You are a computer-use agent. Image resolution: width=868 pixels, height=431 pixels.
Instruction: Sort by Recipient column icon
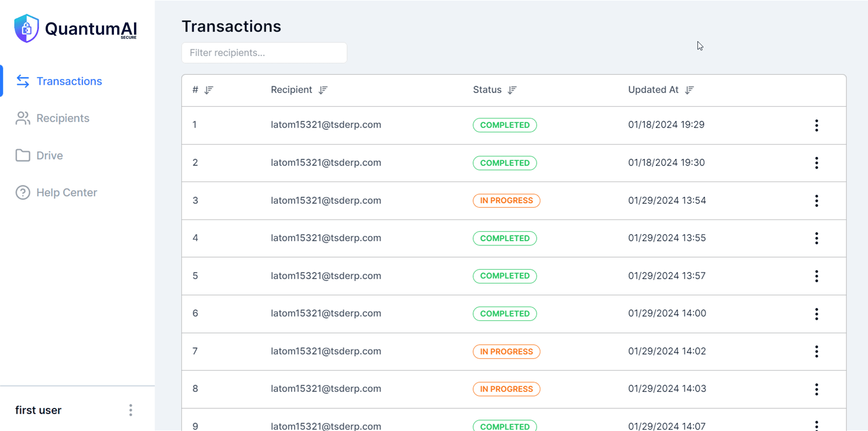pos(323,90)
